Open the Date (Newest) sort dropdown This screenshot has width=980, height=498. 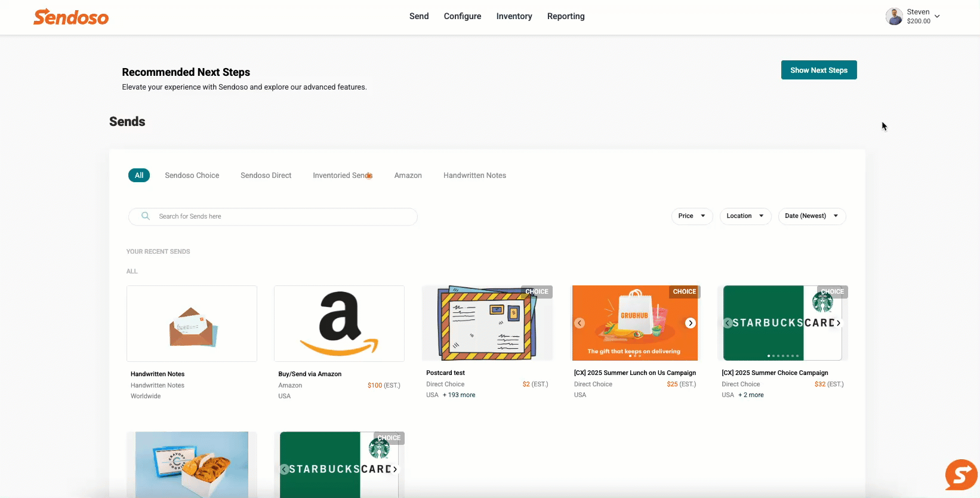[x=812, y=216]
